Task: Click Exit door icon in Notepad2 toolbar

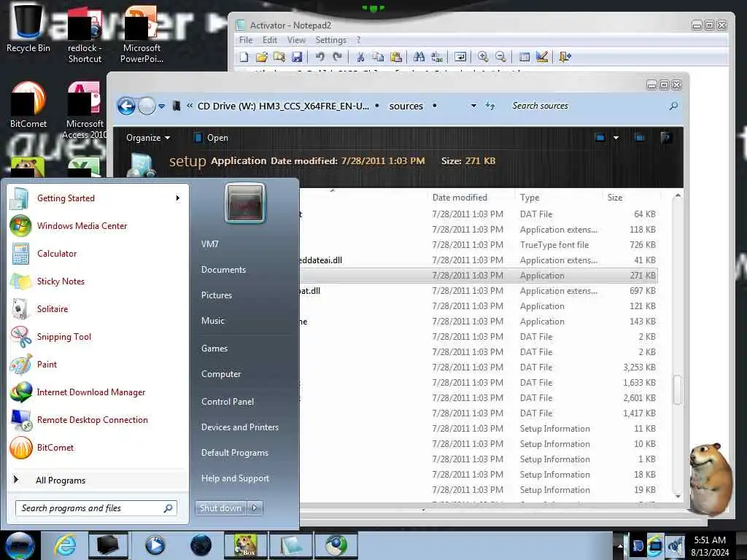Action: tap(565, 57)
